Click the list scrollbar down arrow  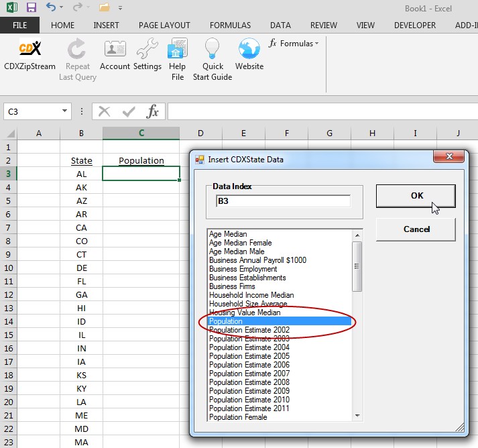coord(357,416)
